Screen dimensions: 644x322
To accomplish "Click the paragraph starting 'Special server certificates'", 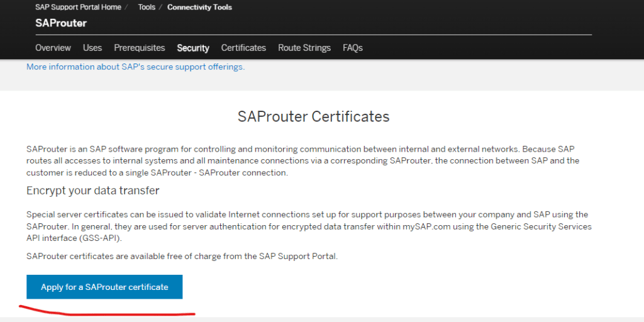I will (x=308, y=226).
